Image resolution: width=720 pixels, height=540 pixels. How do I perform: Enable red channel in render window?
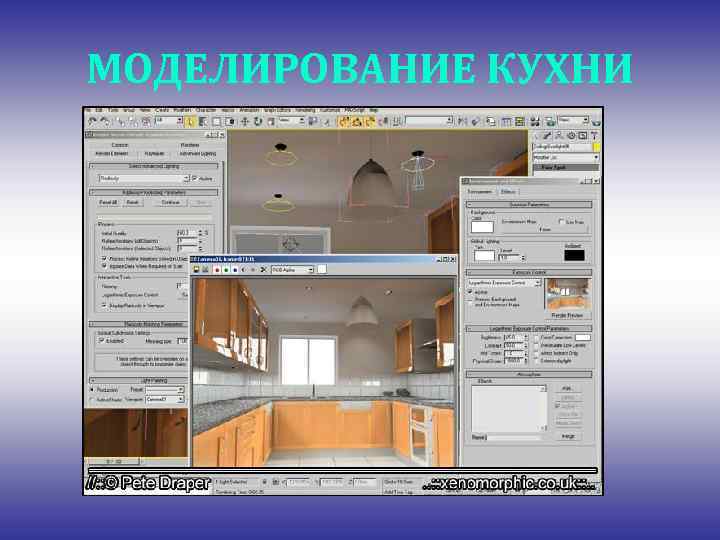coord(217,270)
